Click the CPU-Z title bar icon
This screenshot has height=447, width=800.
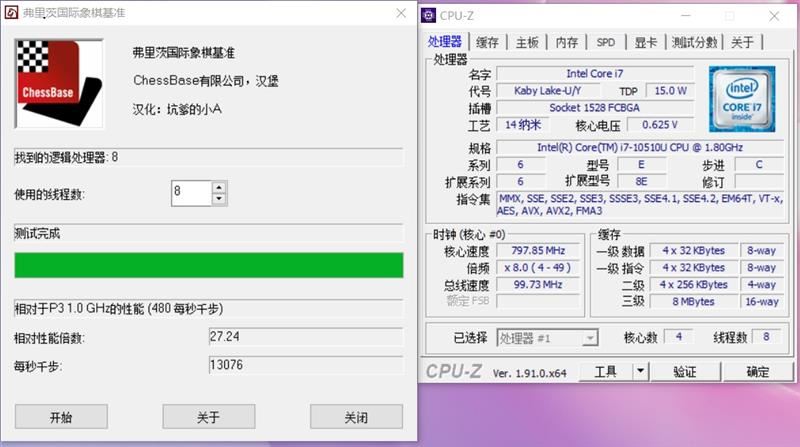[x=429, y=15]
